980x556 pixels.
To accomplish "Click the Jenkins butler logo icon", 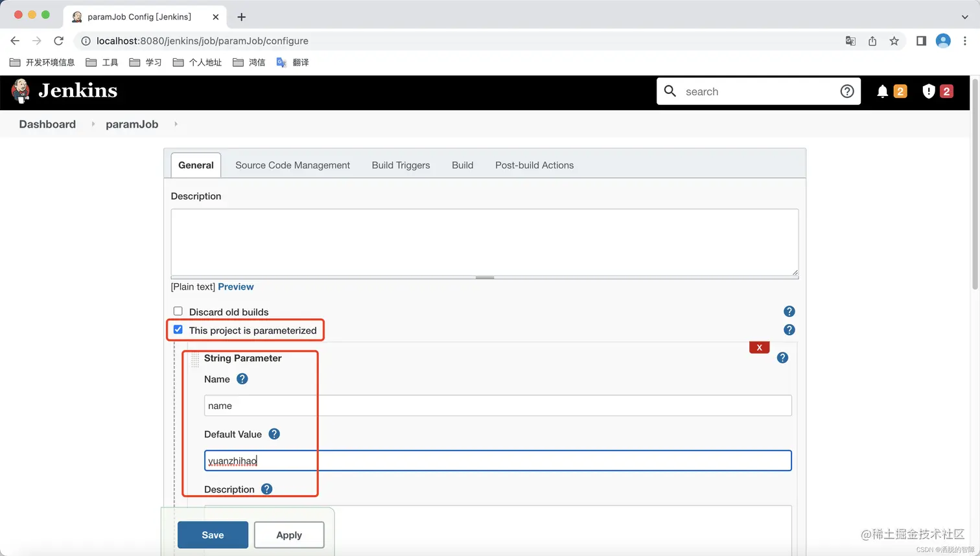I will pyautogui.click(x=21, y=91).
